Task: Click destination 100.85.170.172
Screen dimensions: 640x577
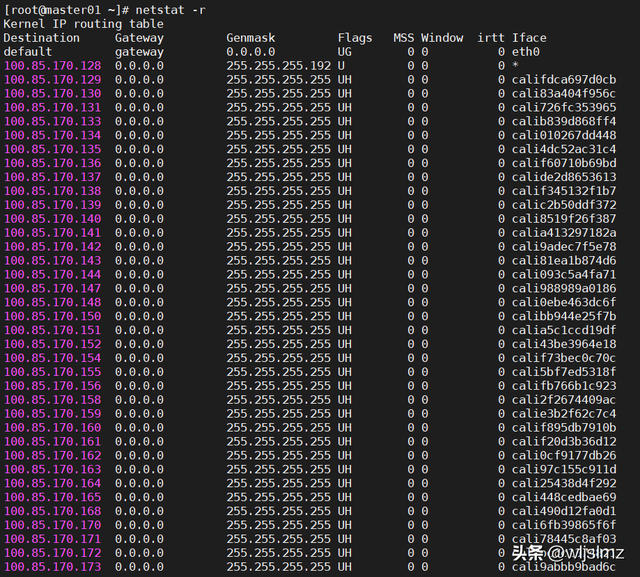Action: coord(52,553)
